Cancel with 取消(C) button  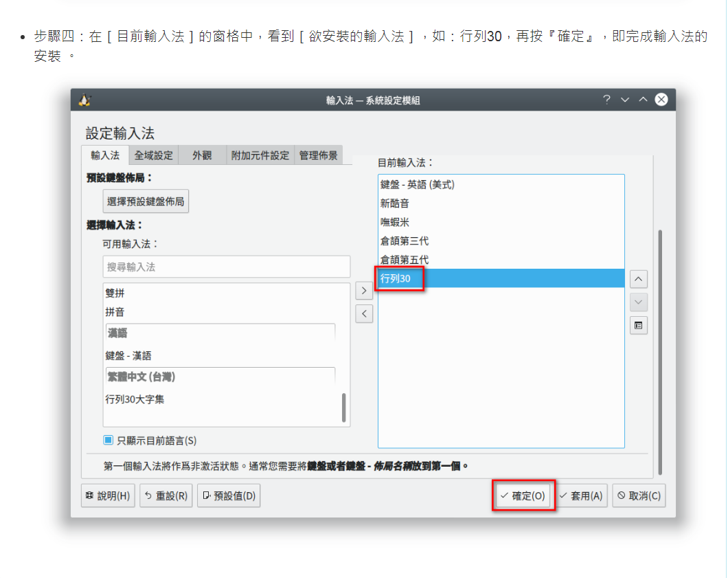click(x=639, y=496)
